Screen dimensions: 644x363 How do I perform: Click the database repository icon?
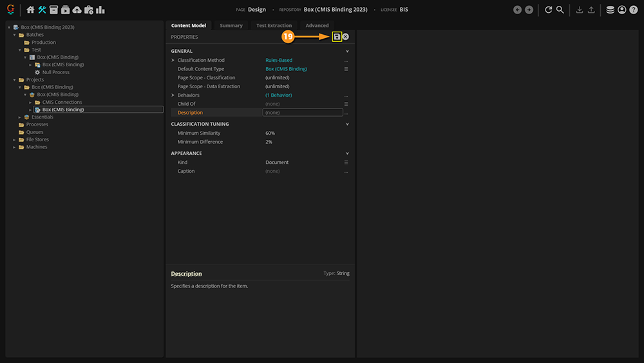point(611,10)
